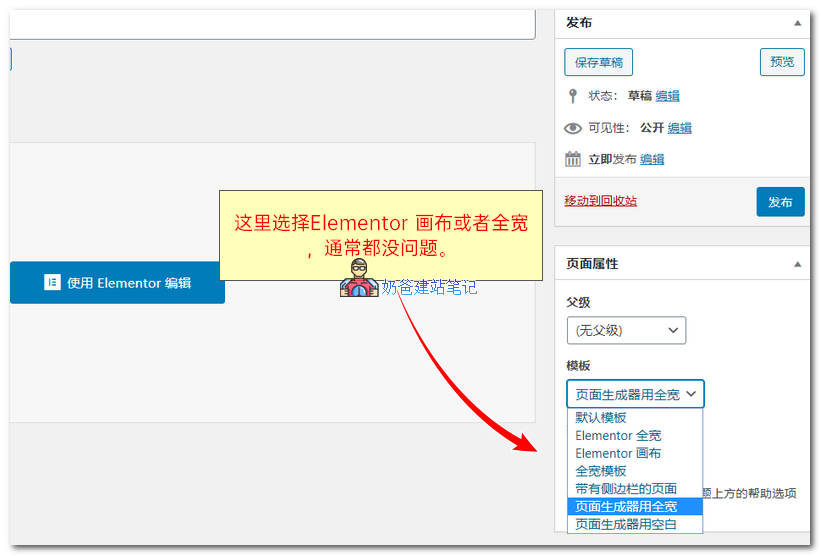This screenshot has height=556, width=821.
Task: Click 编辑 link next to 立即发布
Action: [652, 159]
